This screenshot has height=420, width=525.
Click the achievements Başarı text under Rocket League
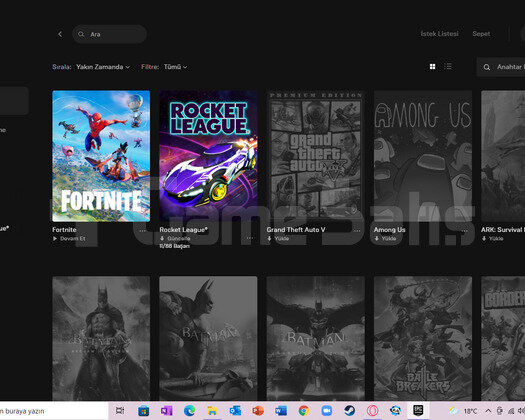point(174,246)
